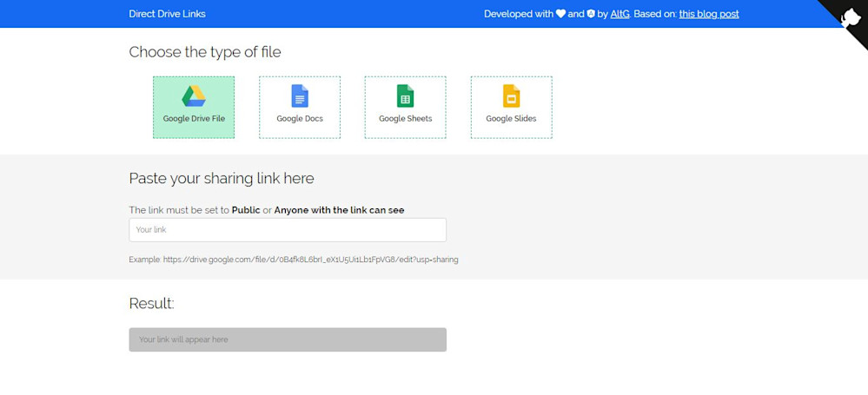Choose the Google Docs file type
Viewport: 868px width, 395px height.
300,108
